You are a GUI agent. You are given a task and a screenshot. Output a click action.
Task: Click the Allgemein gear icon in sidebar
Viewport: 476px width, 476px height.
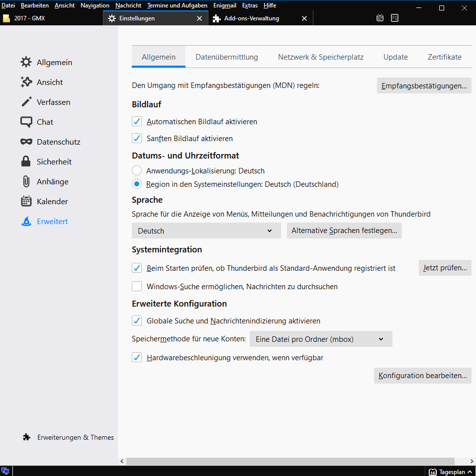(x=26, y=62)
